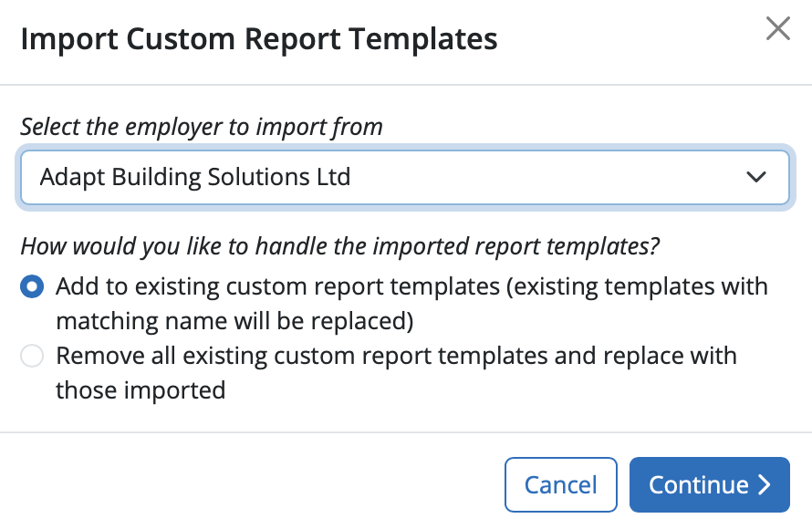The height and width of the screenshot is (529, 812).
Task: Click the 'those imported' text line
Action: tap(141, 390)
